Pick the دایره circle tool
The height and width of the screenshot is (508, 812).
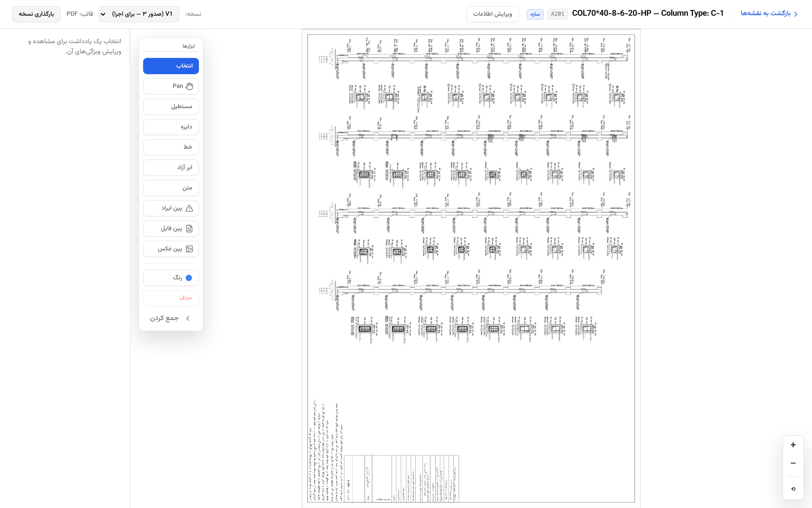(171, 127)
